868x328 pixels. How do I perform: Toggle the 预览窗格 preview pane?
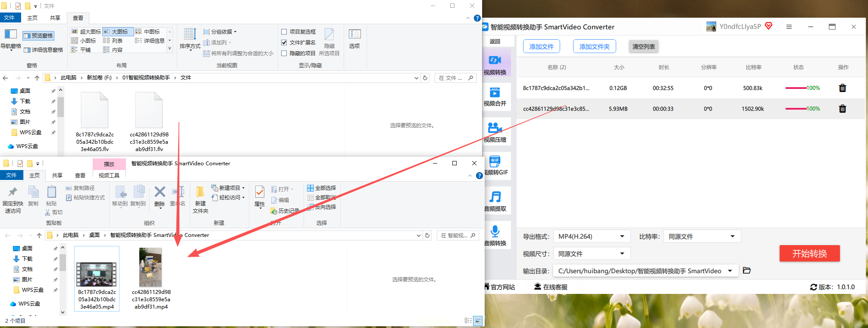click(x=38, y=35)
